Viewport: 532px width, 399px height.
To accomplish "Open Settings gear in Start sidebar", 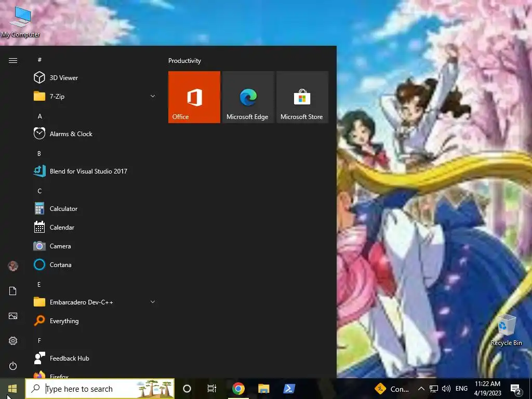I will (13, 341).
